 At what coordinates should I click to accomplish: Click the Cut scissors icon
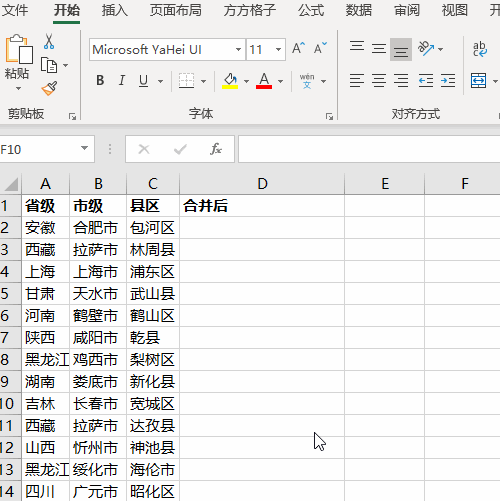click(49, 42)
